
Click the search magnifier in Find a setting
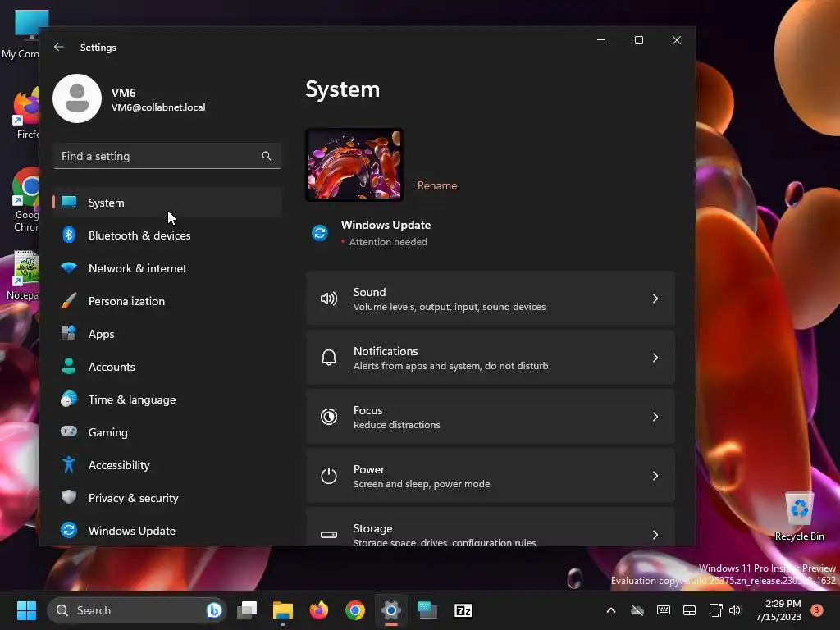point(267,156)
